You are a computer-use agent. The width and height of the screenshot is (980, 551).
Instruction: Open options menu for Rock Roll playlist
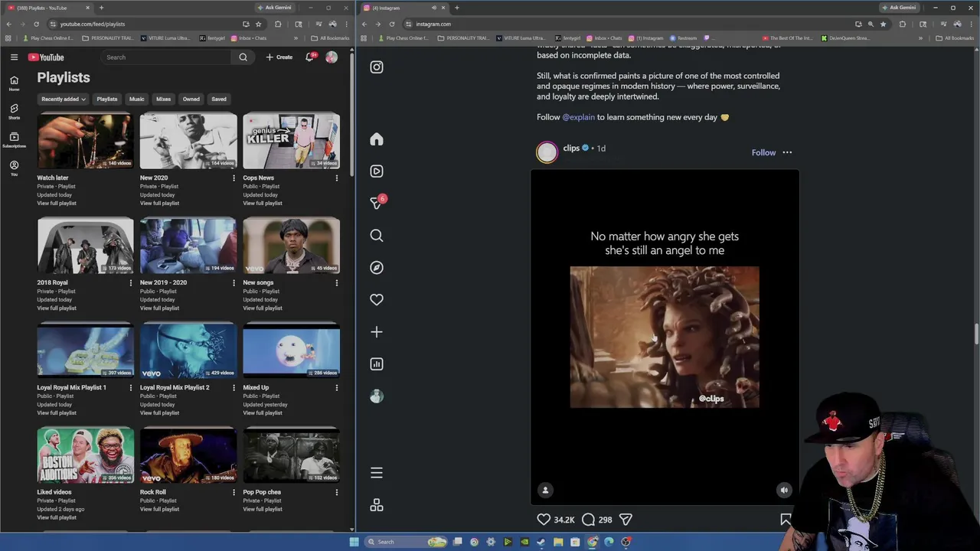click(234, 493)
